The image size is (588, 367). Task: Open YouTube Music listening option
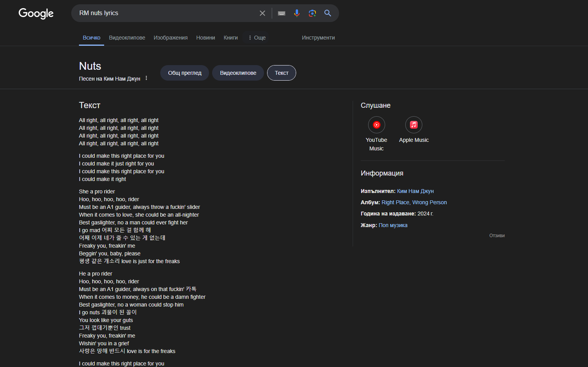tap(376, 125)
